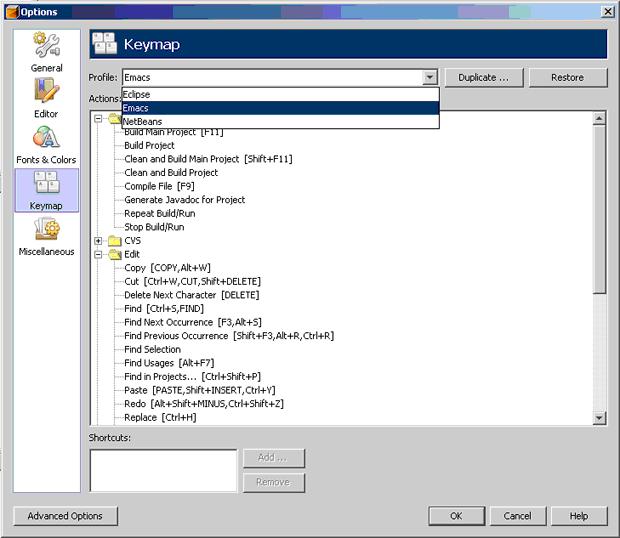Select the Find Usages action
This screenshot has width=620, height=538.
(x=169, y=363)
